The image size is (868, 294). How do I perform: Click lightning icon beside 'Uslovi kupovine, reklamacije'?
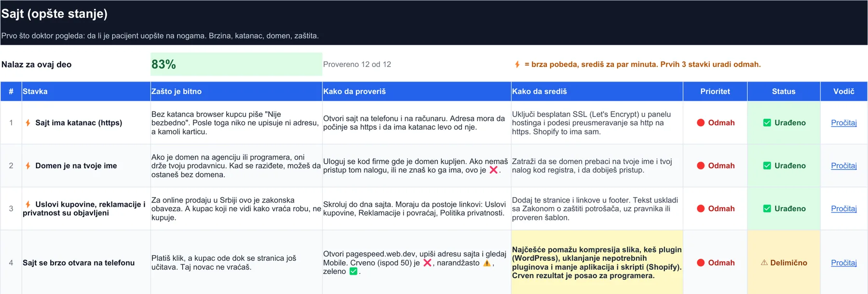tap(28, 204)
